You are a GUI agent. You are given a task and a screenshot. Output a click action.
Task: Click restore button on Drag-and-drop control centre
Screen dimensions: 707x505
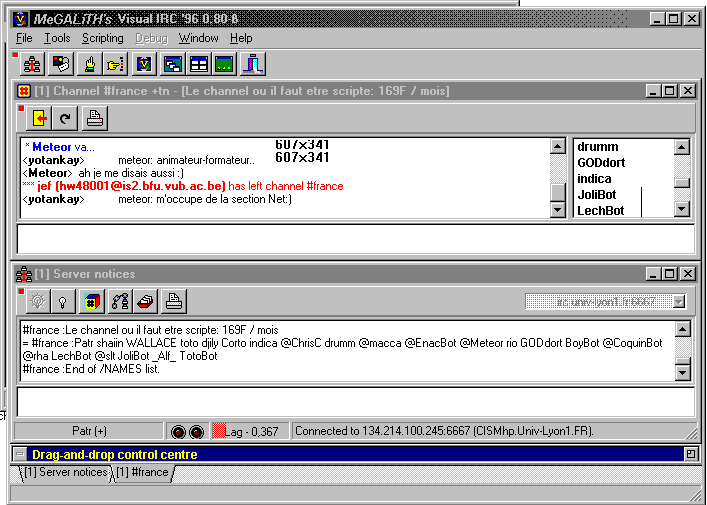tap(691, 454)
